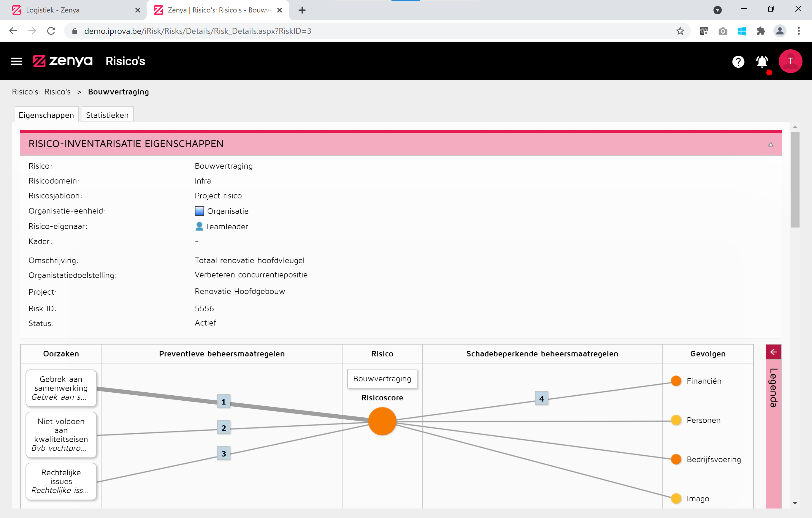The height and width of the screenshot is (518, 812).
Task: Click the Financiën consequence dot
Action: 676,381
